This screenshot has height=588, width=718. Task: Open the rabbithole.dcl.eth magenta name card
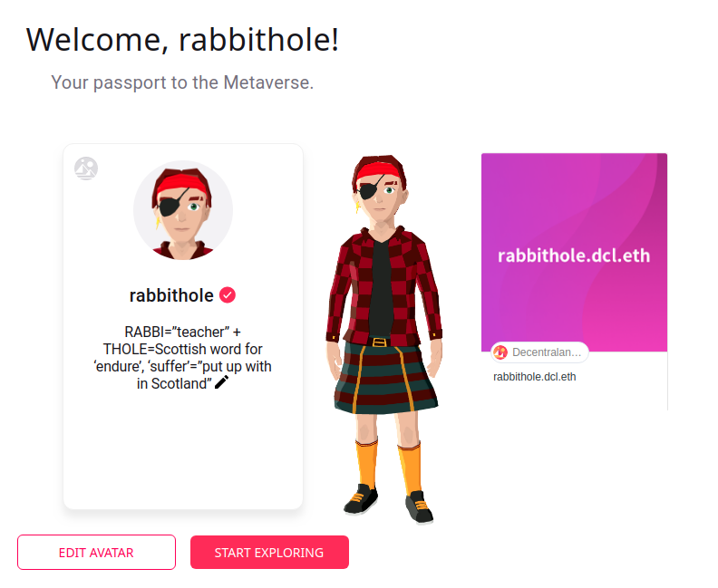(574, 252)
